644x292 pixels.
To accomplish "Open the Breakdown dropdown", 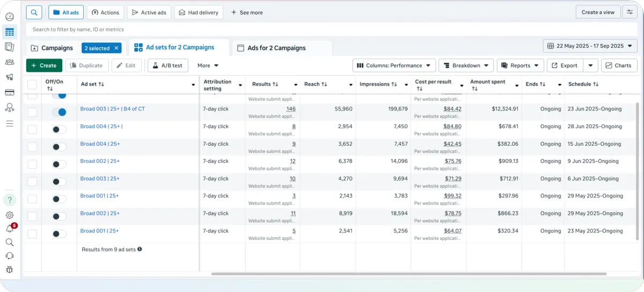I will coord(466,65).
